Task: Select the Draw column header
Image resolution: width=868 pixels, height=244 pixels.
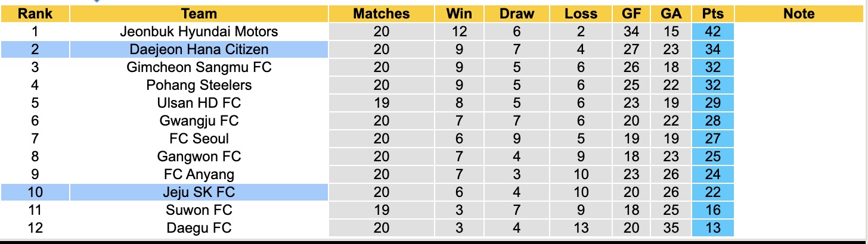Action: coord(517,14)
